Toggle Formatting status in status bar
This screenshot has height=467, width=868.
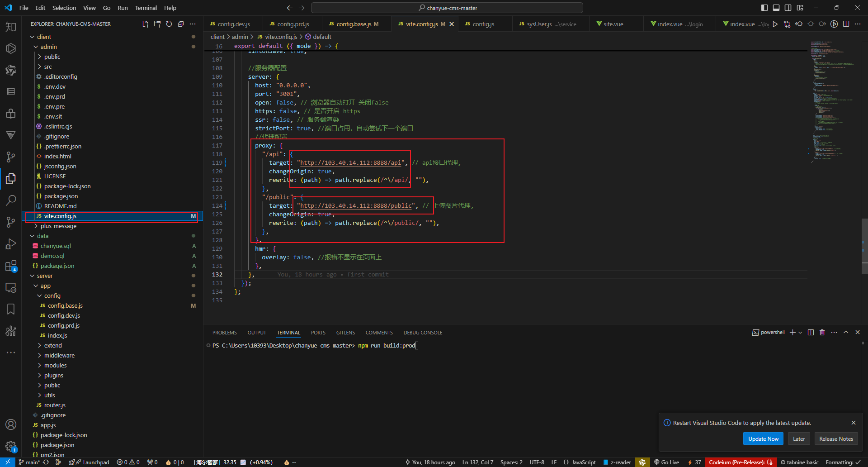843,462
